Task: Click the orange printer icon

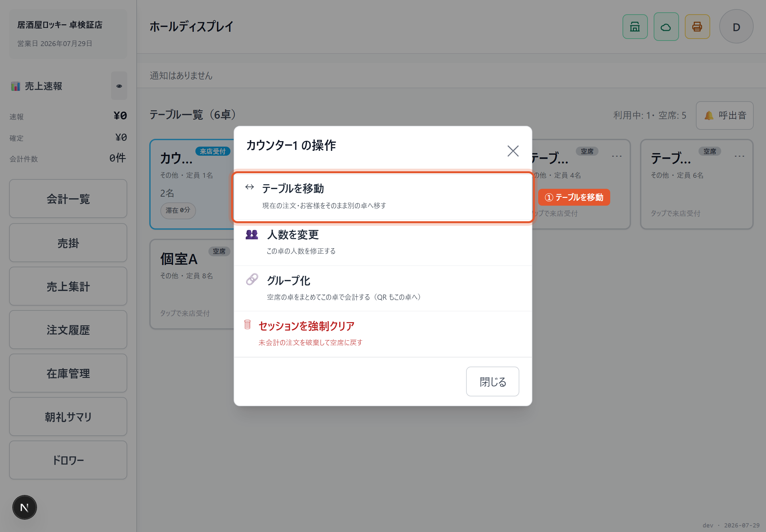Action: coord(697,27)
